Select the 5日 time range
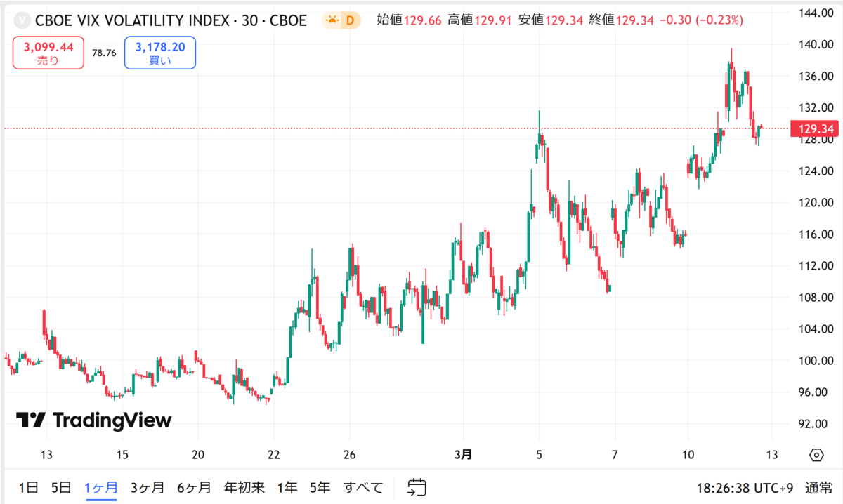 (x=61, y=487)
